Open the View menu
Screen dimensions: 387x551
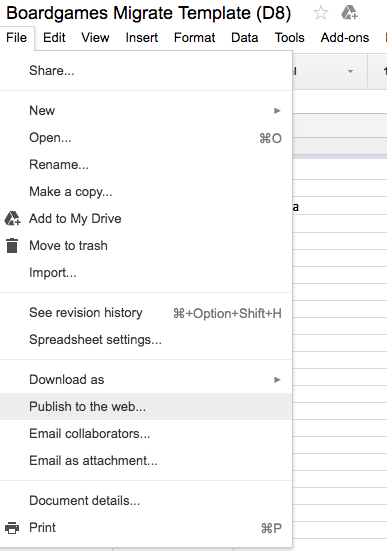coord(95,38)
